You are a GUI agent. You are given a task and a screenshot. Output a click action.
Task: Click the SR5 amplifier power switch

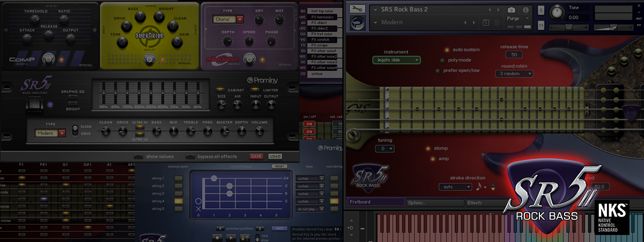[x=33, y=105]
